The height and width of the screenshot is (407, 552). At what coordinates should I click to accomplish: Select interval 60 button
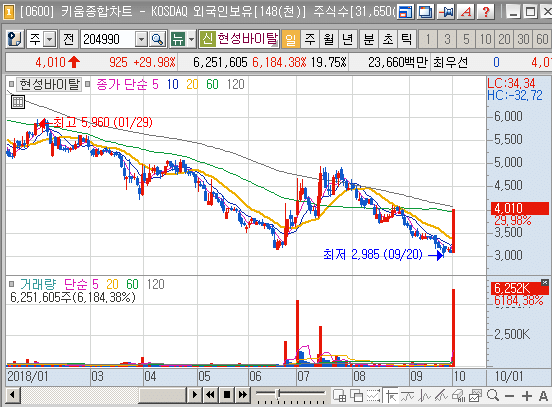(542, 39)
